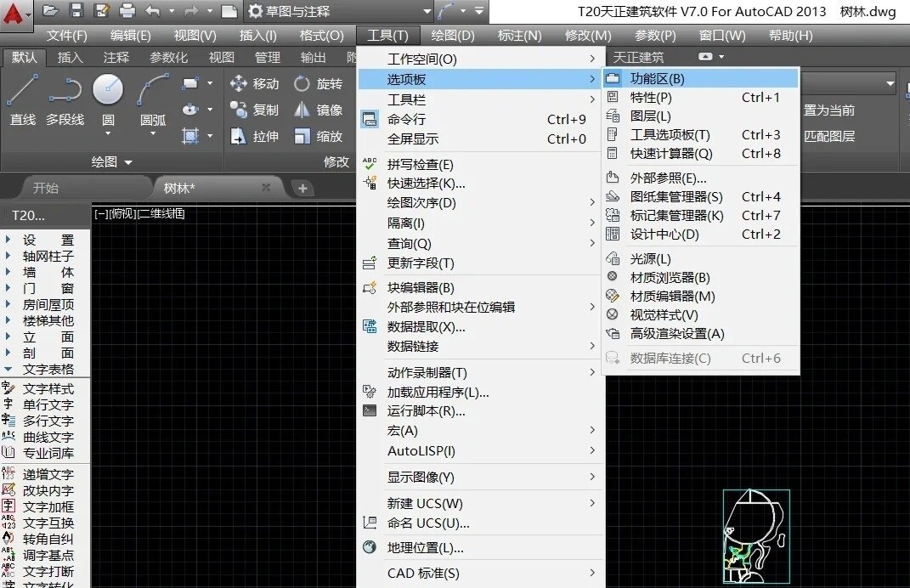
Task: Open 块编辑器(B) from the tools menu
Action: pos(481,287)
